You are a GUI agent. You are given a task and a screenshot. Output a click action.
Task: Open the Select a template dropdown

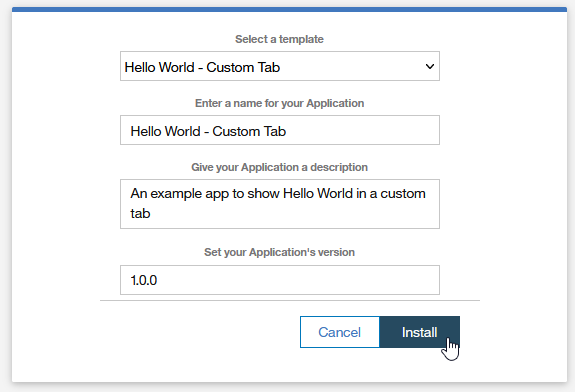coord(280,66)
